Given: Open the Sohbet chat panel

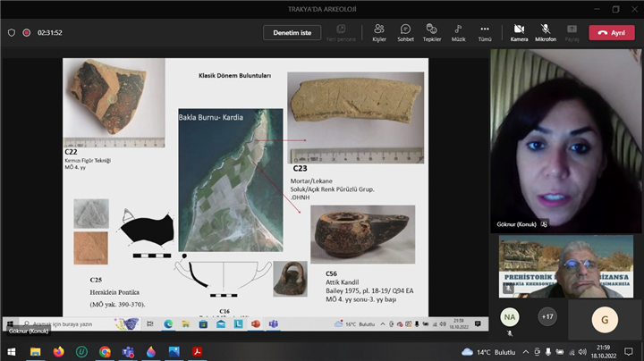Looking at the screenshot, I should pyautogui.click(x=405, y=32).
